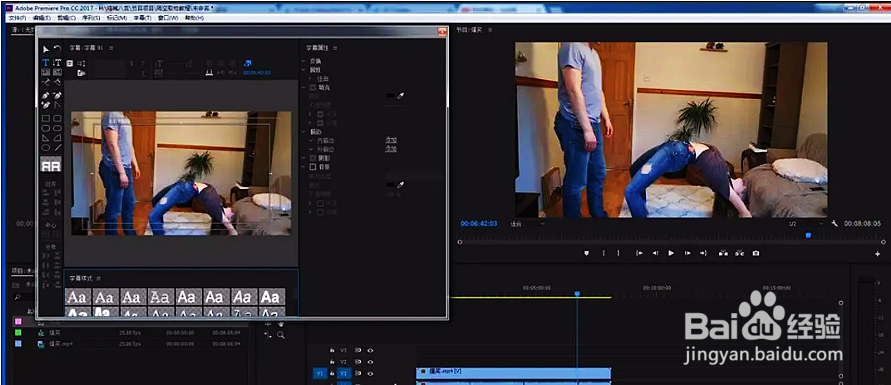Image resolution: width=891 pixels, height=385 pixels.
Task: Click Mark Out bracket button
Action: tap(619, 253)
